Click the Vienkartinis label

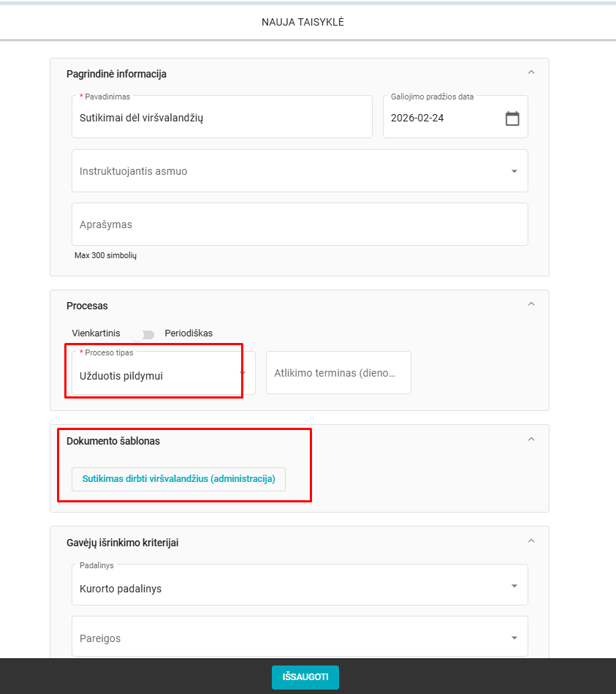click(x=96, y=333)
